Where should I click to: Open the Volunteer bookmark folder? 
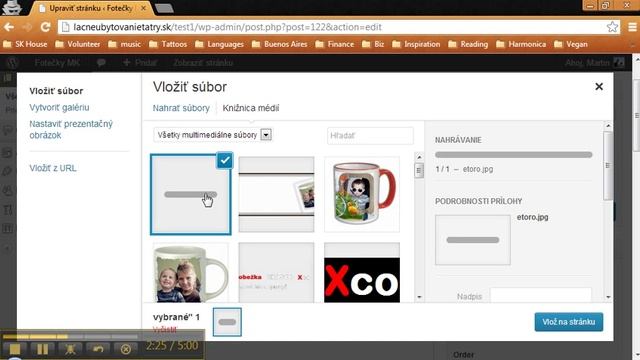coord(78,44)
